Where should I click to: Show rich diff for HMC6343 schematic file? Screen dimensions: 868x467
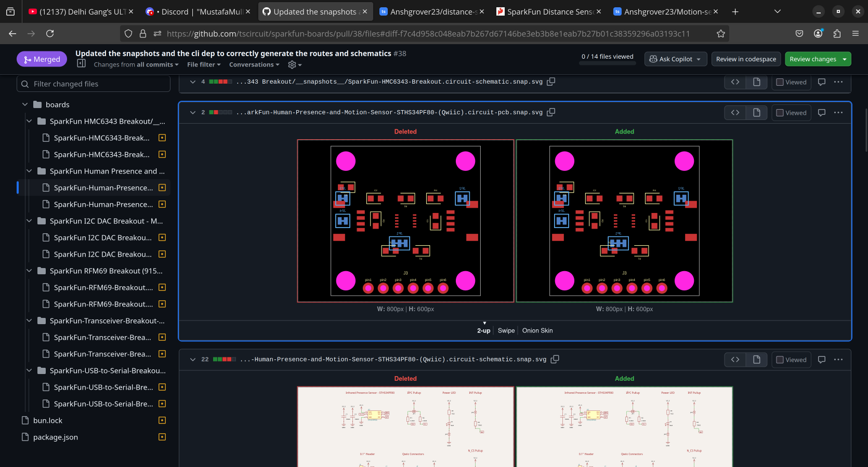click(x=757, y=82)
